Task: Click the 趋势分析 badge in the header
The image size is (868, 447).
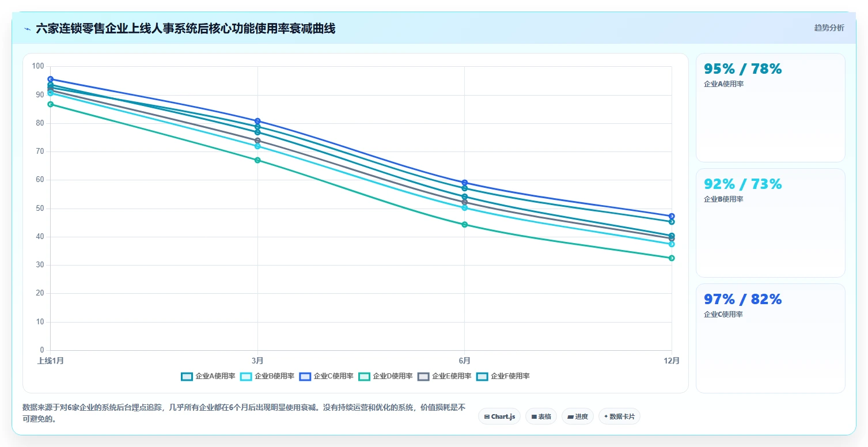Action: point(829,28)
